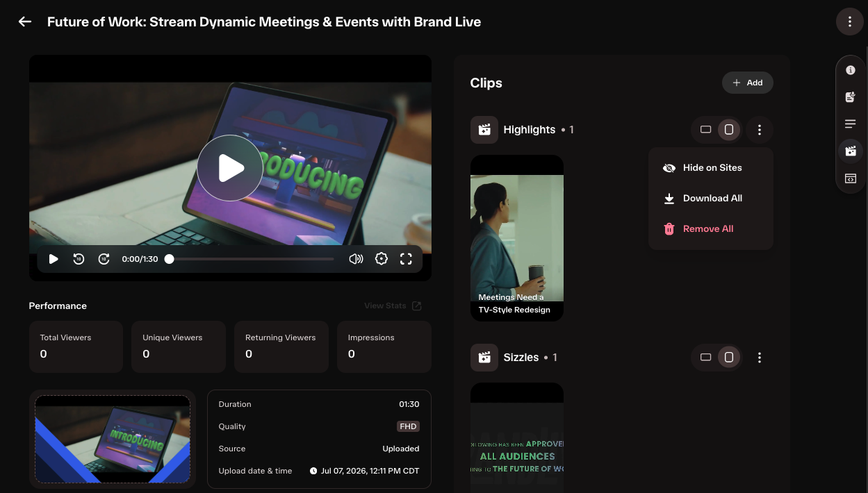The image size is (868, 493).
Task: Open the transcript lines sidebar icon
Action: [x=850, y=124]
